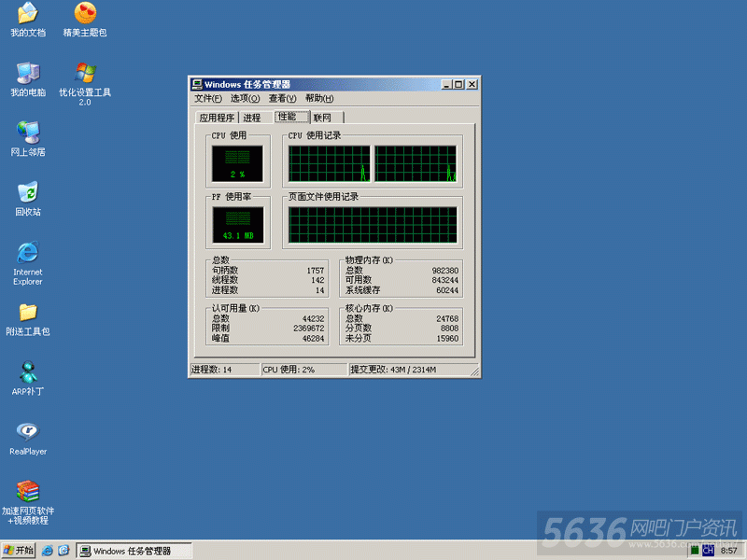Select the 优化设置工具 2.0 desktop icon
This screenshot has height=560, width=747.
tap(85, 84)
